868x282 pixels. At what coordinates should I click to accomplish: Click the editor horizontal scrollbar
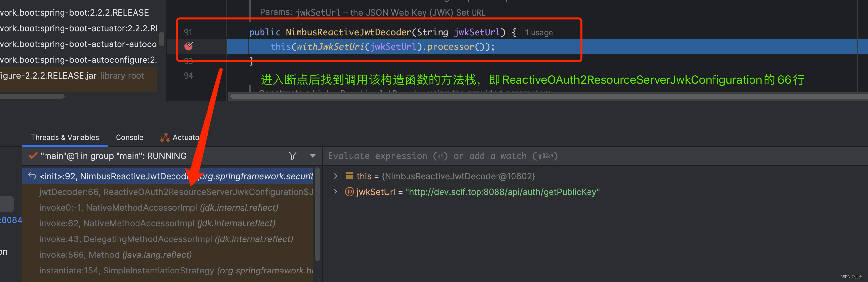[x=539, y=97]
